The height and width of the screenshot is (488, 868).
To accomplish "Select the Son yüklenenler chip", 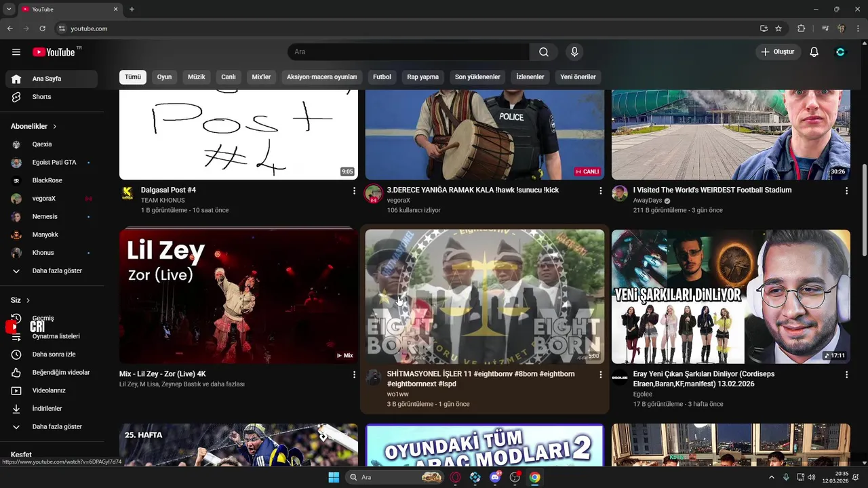I will 477,77.
